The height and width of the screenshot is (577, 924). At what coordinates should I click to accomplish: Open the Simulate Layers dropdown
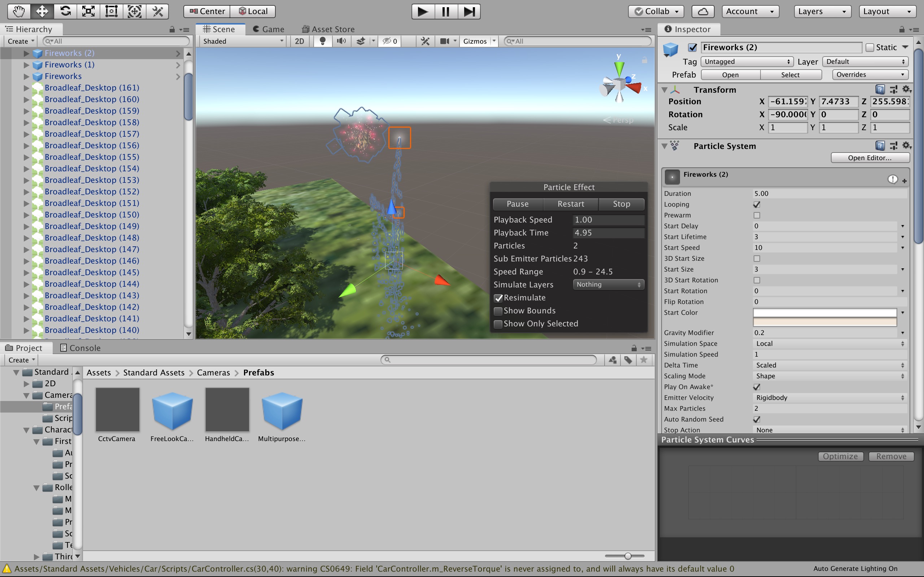pos(608,284)
